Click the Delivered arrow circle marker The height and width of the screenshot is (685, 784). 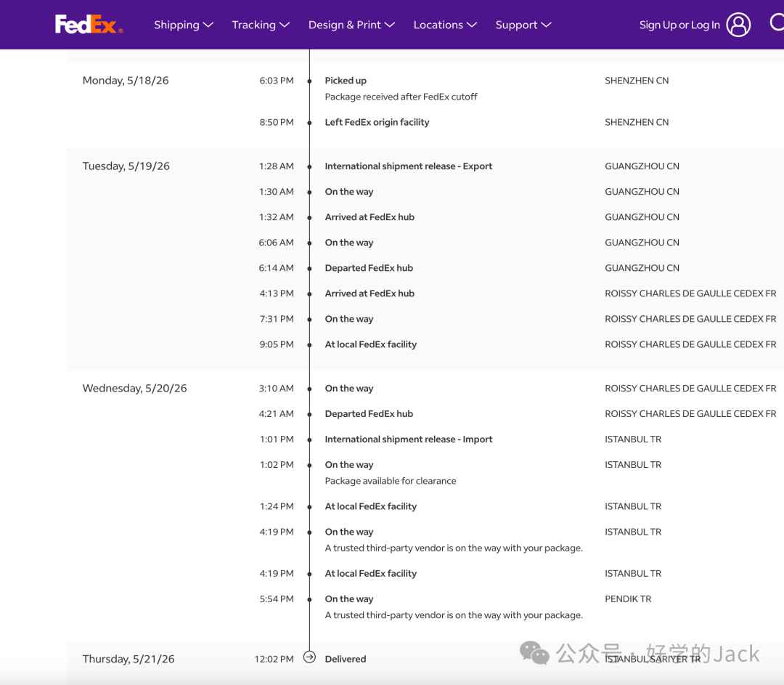pyautogui.click(x=309, y=657)
